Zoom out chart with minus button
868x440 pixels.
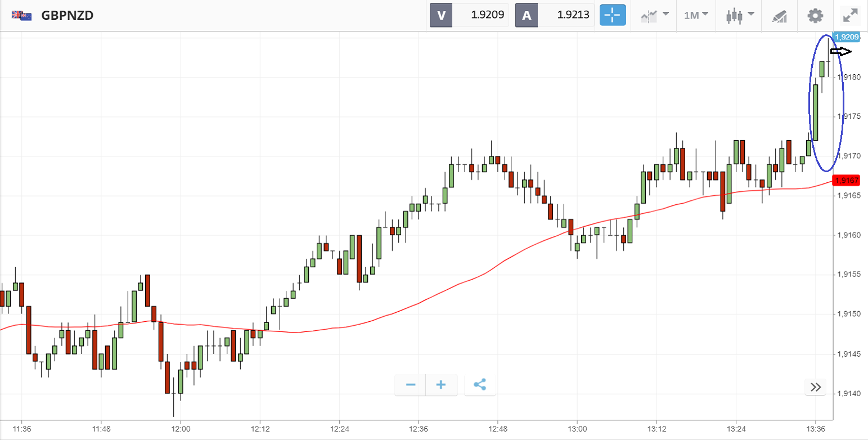pos(411,385)
